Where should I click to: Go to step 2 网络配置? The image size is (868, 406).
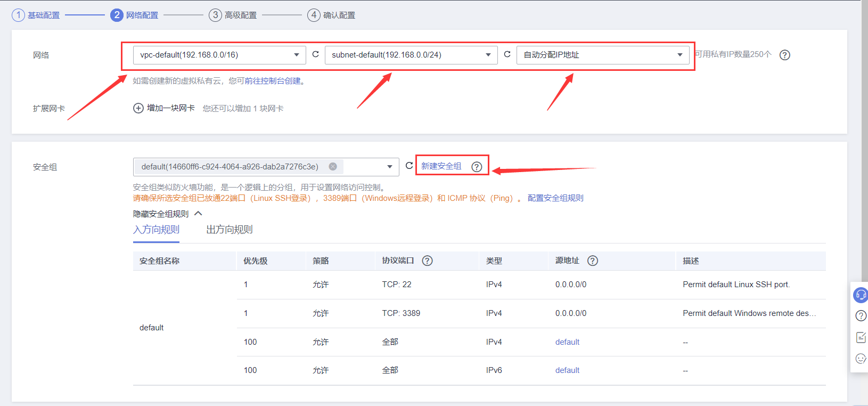(x=134, y=15)
